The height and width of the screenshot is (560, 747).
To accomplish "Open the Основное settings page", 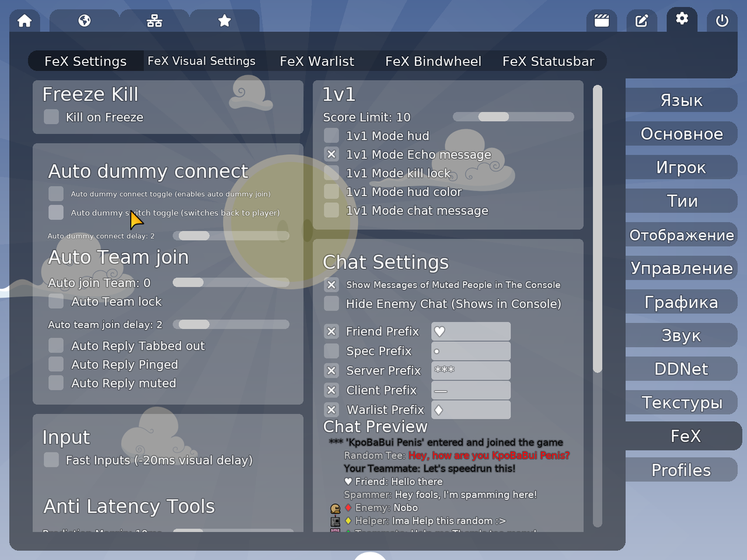I will pos(681,134).
